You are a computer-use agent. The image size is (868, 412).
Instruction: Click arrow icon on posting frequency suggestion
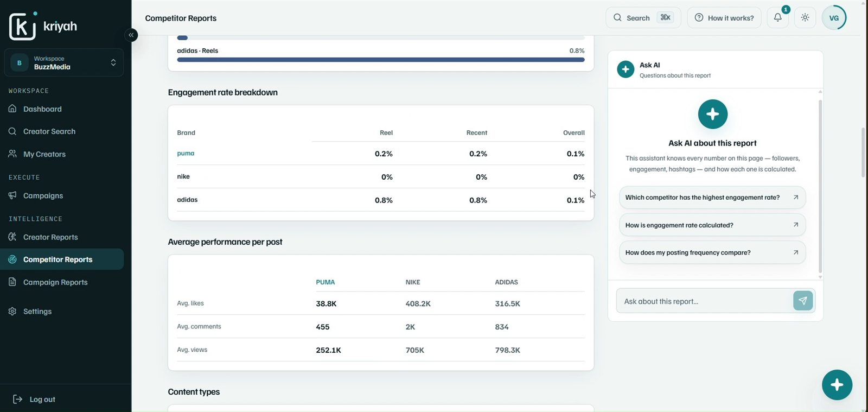(796, 252)
